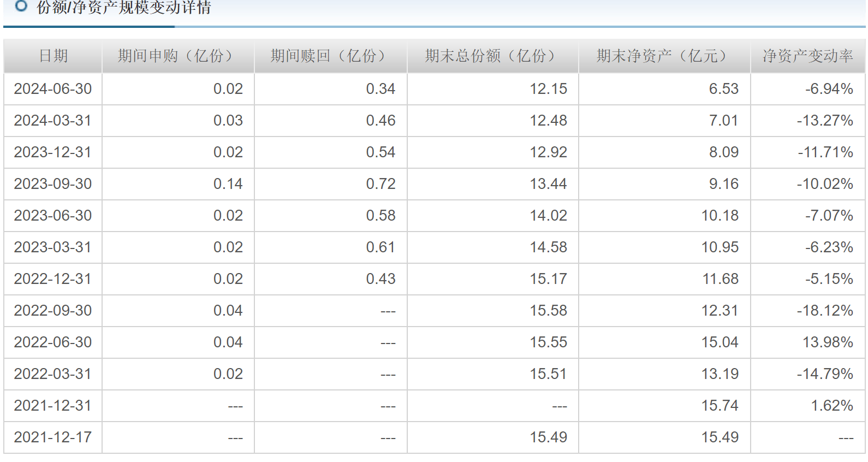Image resolution: width=868 pixels, height=462 pixels.
Task: Click the 份额/净资产规模变动详情 section title
Action: coord(123,8)
